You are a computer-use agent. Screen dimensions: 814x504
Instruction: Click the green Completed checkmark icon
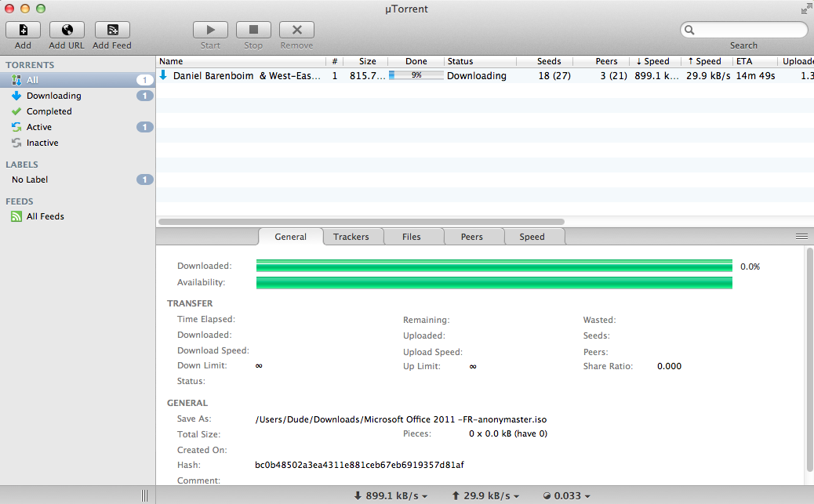(16, 111)
